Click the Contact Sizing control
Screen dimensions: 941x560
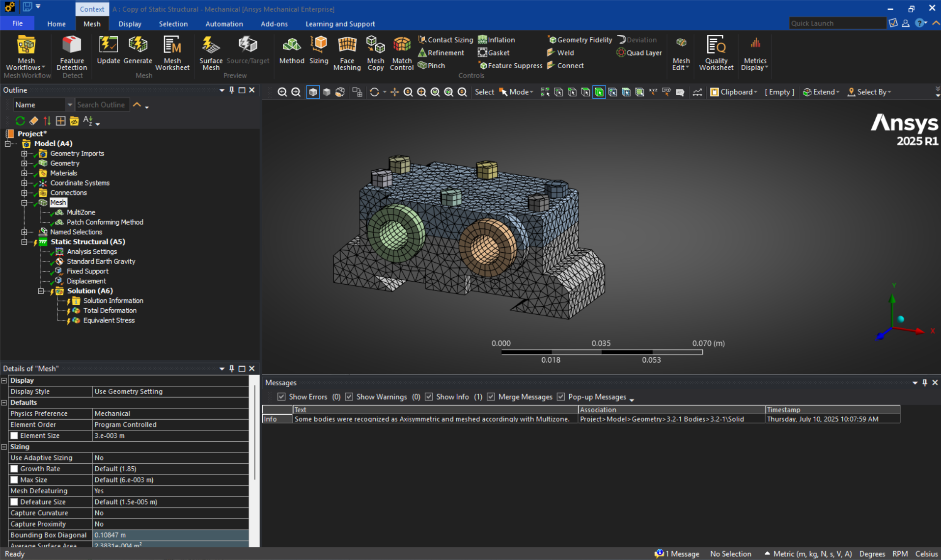coord(445,40)
